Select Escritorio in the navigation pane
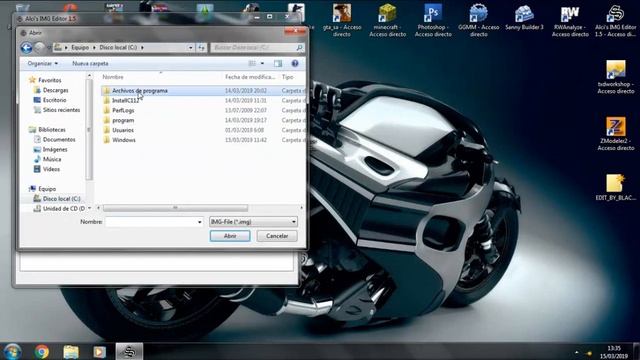Viewport: 640px width, 360px height. (54, 100)
